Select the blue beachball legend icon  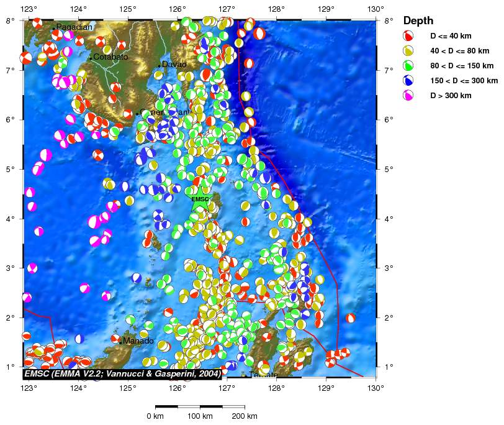[408, 81]
